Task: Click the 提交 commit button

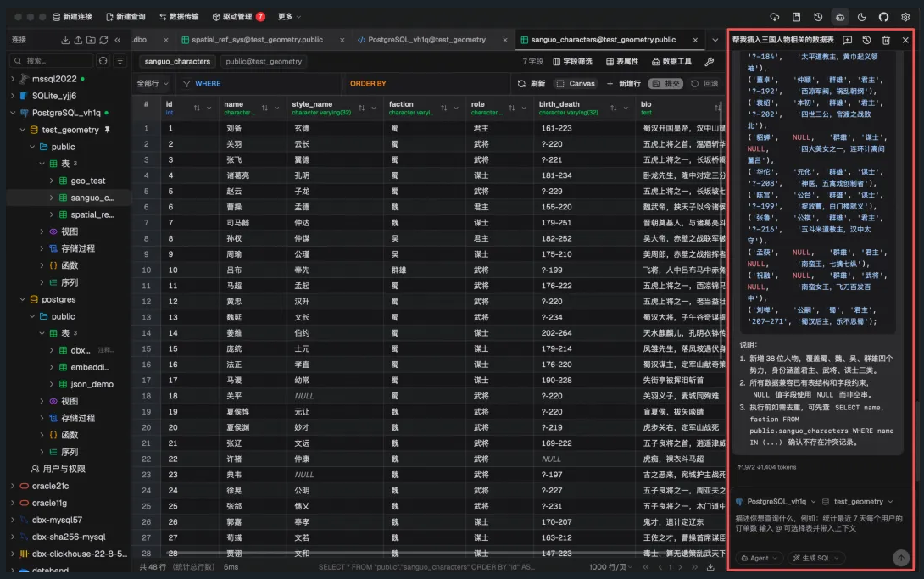Action: pos(665,84)
